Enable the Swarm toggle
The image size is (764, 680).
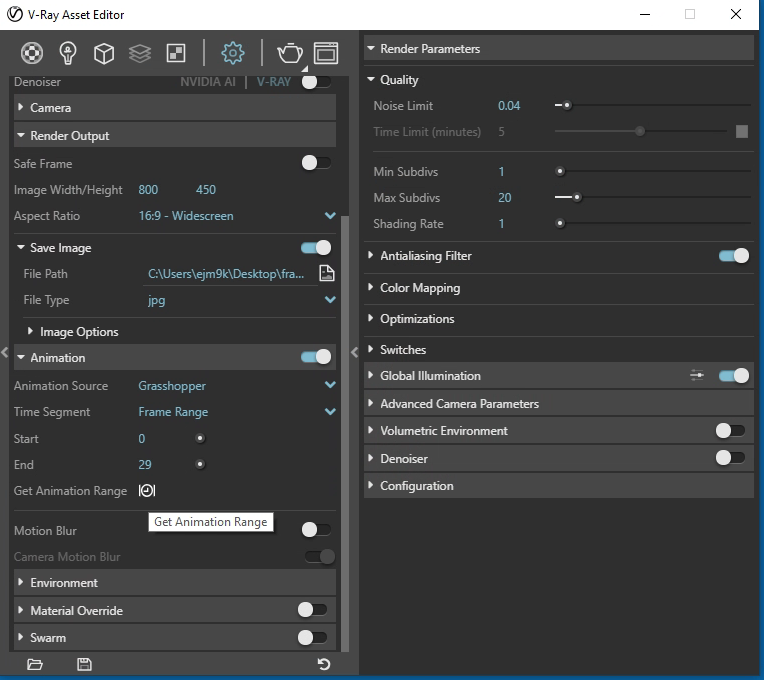coord(313,637)
